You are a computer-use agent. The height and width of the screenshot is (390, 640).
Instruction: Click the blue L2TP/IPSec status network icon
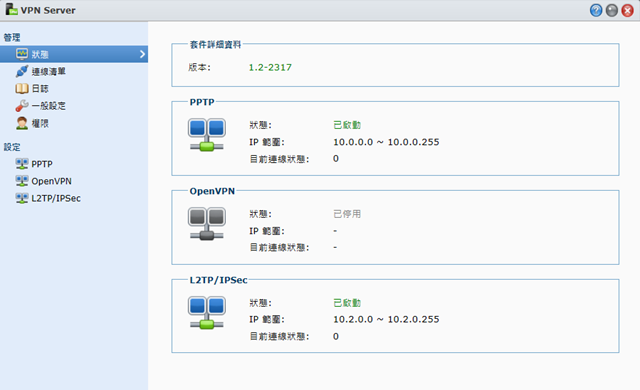[207, 312]
